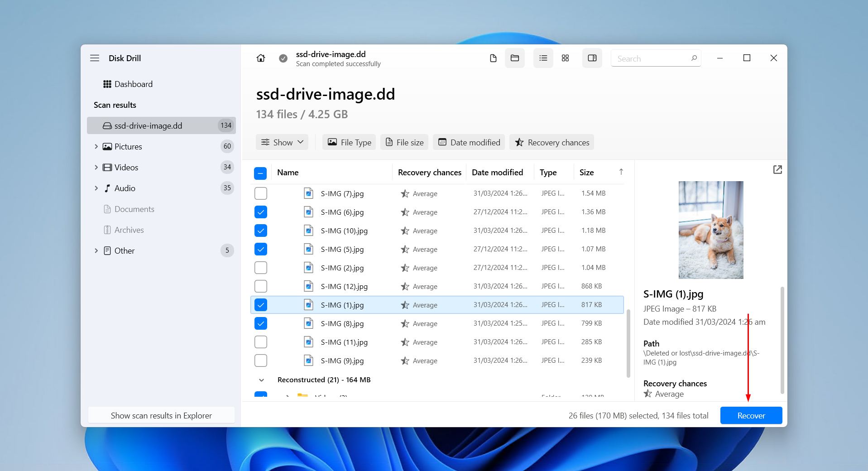
Task: Open the File Type filter
Action: click(349, 142)
